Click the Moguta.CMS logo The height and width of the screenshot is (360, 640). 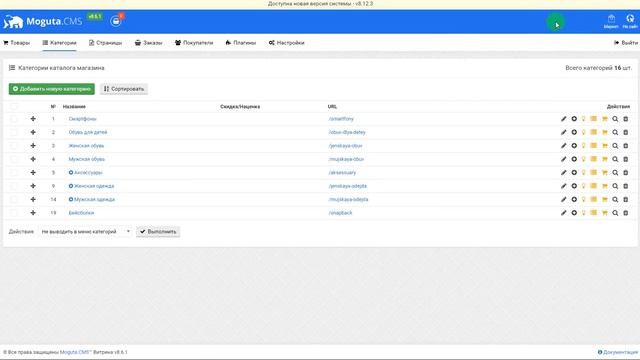tap(42, 21)
